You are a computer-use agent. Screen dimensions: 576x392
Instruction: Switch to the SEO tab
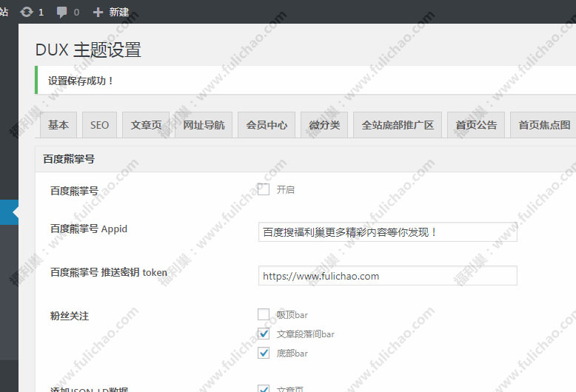click(x=99, y=125)
